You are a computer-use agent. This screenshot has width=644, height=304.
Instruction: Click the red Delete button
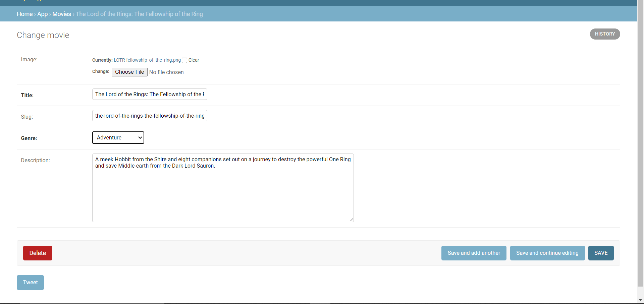[38, 253]
